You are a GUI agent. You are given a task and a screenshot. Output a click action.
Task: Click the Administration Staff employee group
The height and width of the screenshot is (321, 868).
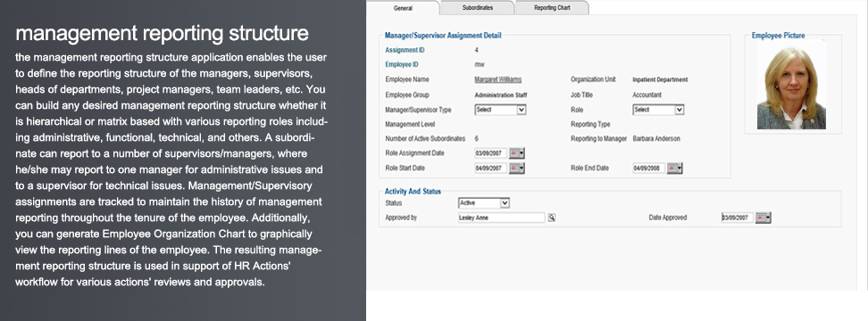(x=501, y=95)
